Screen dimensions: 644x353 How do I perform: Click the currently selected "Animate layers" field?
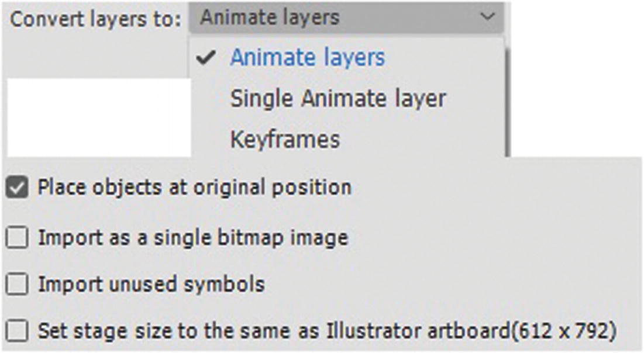pos(345,18)
